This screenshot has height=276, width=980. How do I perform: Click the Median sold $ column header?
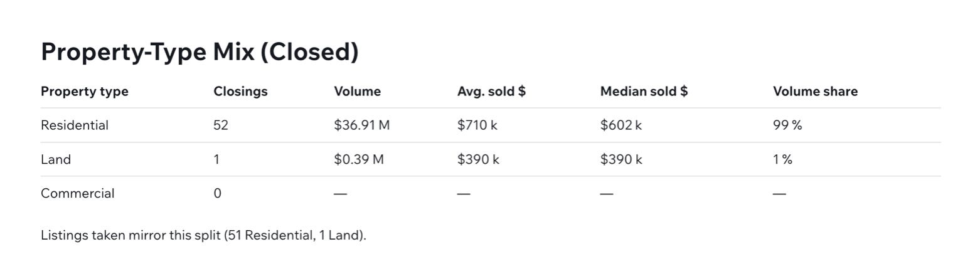(x=644, y=92)
